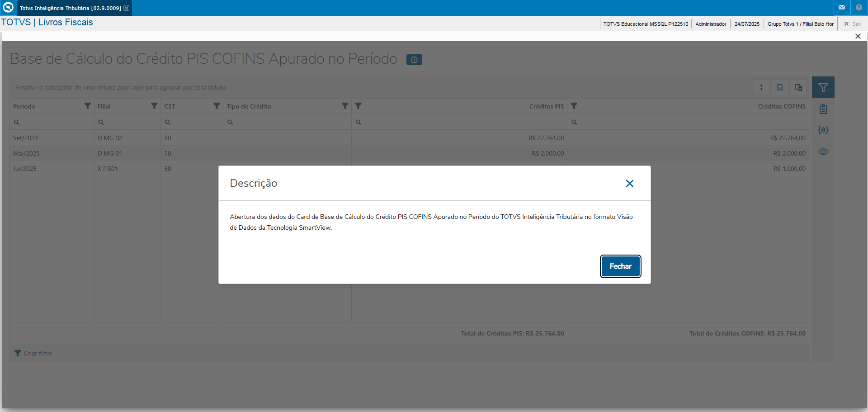Screen dimensions: 868x412
Task: Close the Descrição dialog with the X
Action: 629,183
